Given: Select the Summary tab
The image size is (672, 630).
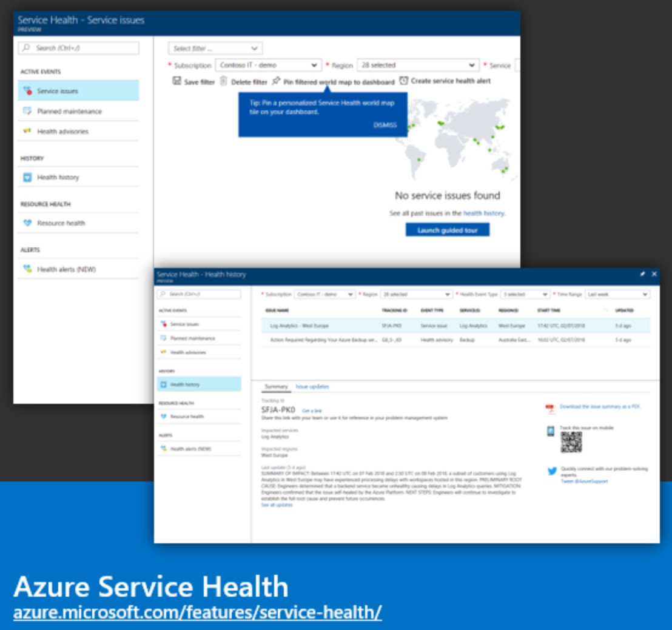Looking at the screenshot, I should click(276, 386).
